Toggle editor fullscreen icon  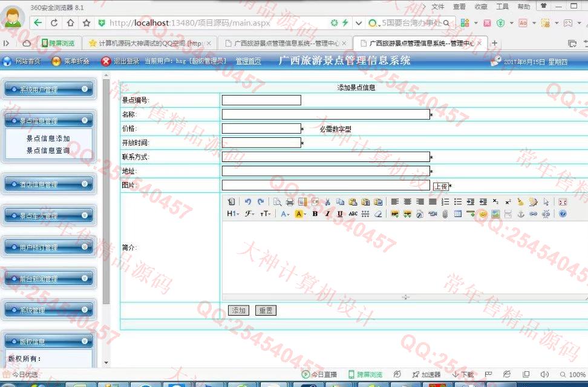point(562,202)
